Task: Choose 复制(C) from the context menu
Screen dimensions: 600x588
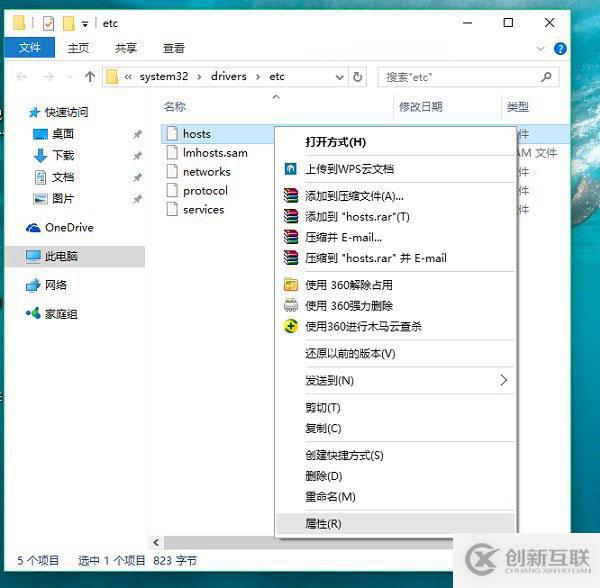Action: pyautogui.click(x=396, y=428)
